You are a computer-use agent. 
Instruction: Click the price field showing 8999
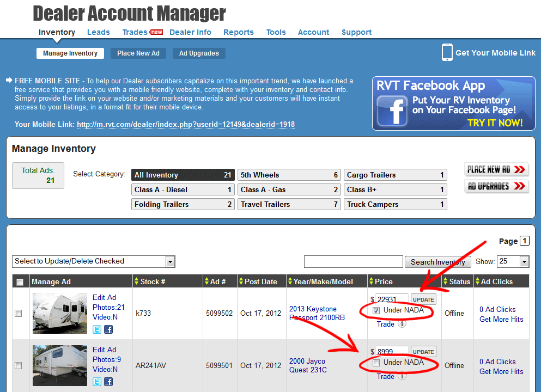coord(392,351)
